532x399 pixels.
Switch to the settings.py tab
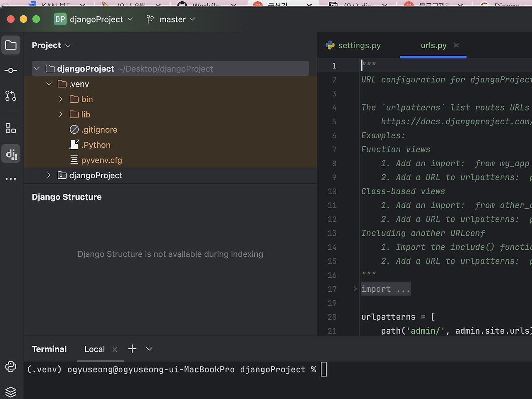pyautogui.click(x=354, y=45)
